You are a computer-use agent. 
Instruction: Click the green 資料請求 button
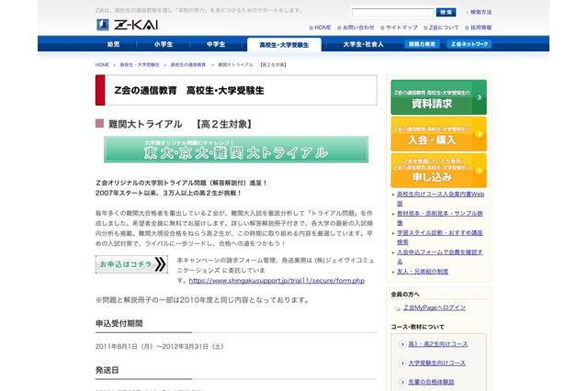click(x=439, y=97)
